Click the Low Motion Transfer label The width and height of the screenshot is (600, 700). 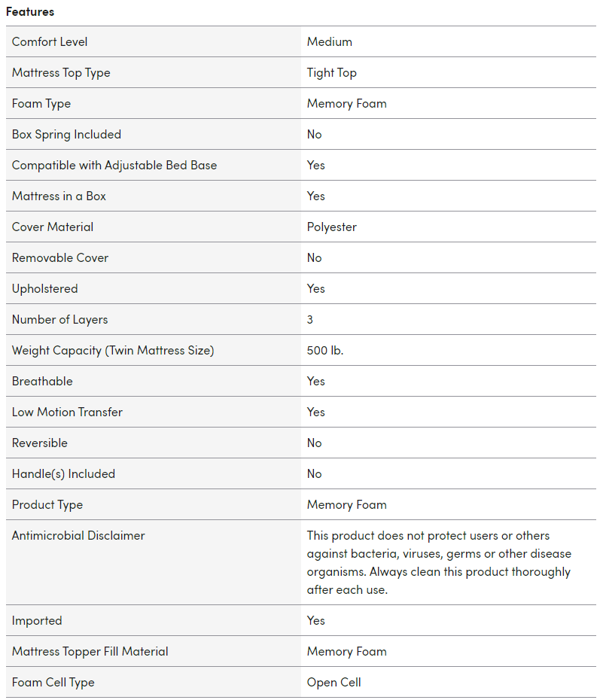(67, 412)
